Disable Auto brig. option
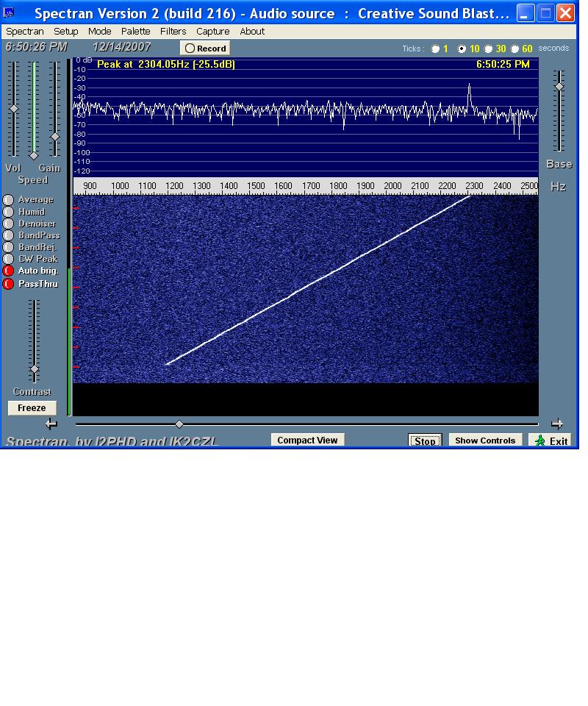Screen dimensions: 588x706 pyautogui.click(x=8, y=271)
